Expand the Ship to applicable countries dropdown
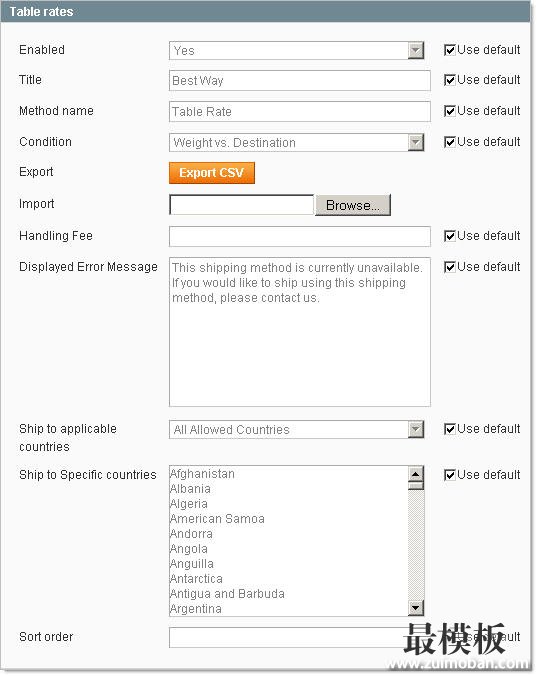This screenshot has height=676, width=537. (297, 429)
